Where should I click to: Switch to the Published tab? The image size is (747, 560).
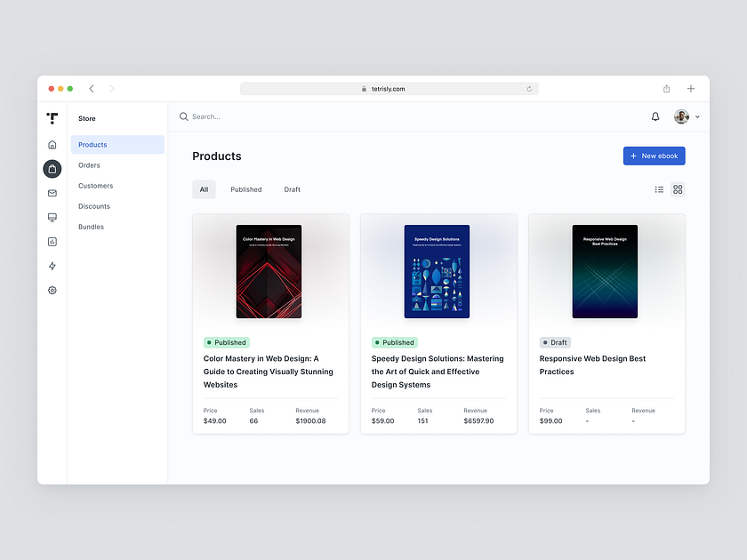click(x=245, y=189)
